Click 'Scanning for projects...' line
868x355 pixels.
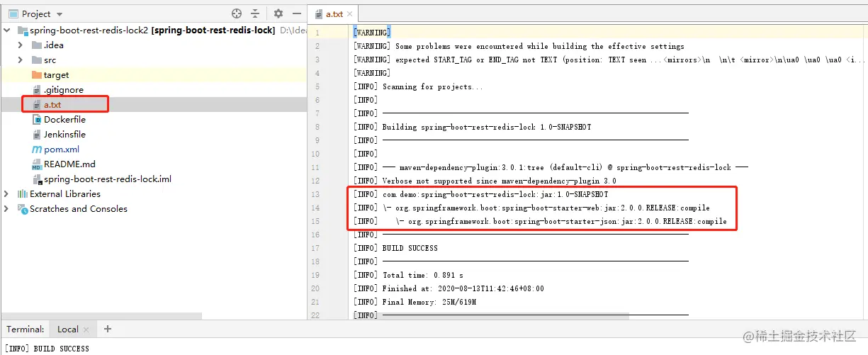418,86
